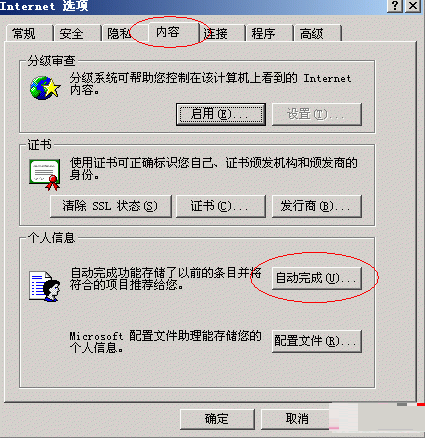Screen dimensions: 425x438
Task: Switch to the 安全 tab
Action: click(77, 33)
